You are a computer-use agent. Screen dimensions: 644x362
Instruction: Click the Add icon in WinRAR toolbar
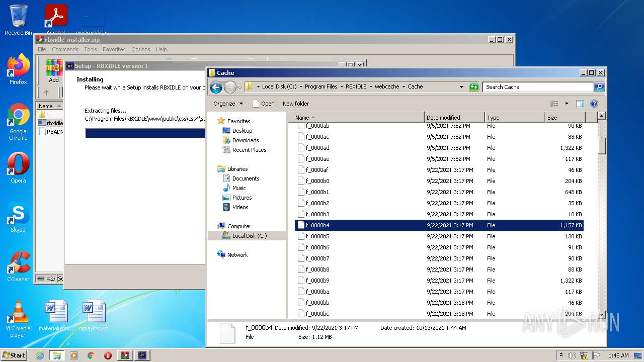(x=54, y=71)
